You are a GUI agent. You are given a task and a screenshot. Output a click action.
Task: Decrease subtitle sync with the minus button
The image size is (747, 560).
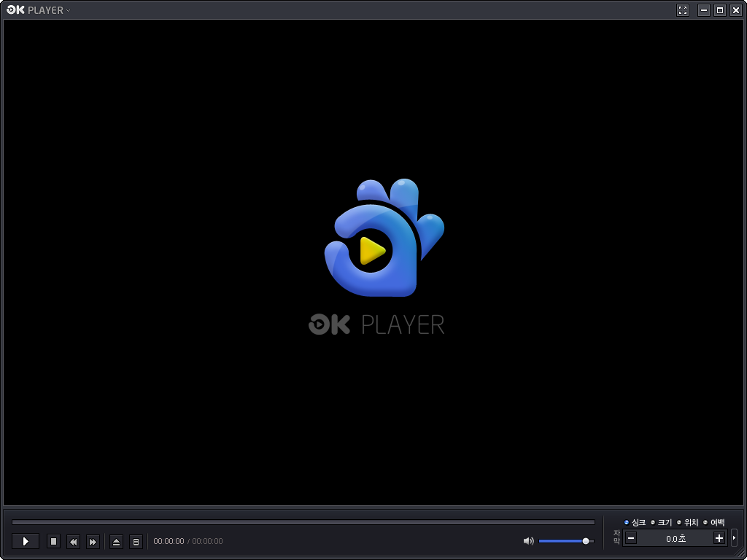click(631, 539)
